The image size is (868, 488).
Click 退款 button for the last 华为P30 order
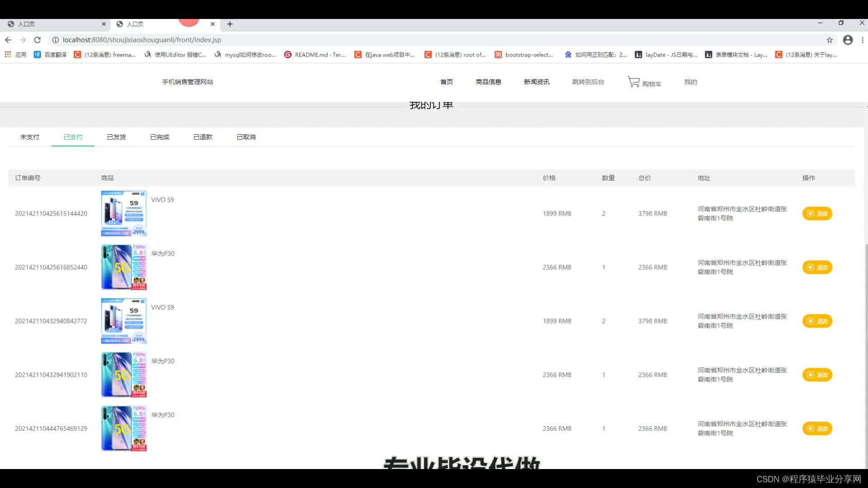(x=817, y=429)
